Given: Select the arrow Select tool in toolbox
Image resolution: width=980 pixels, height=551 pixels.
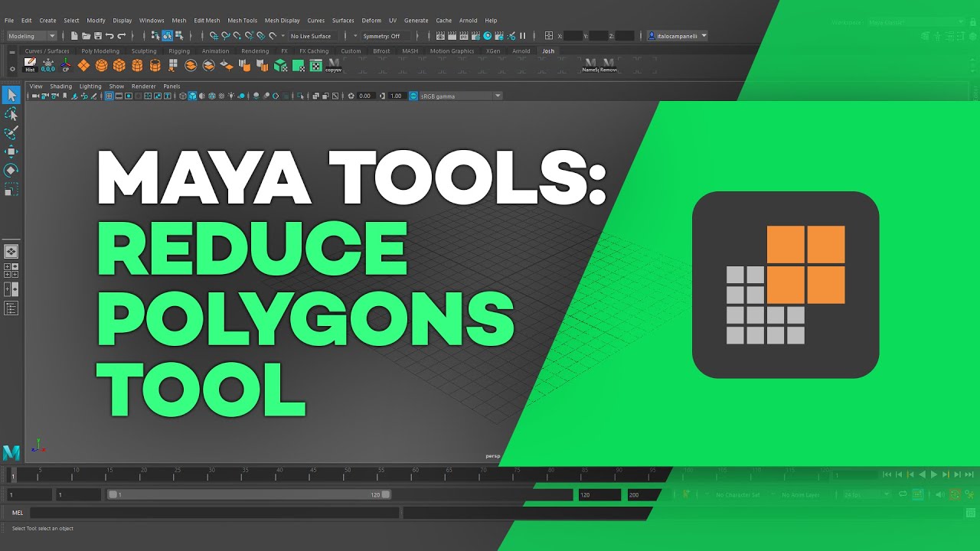Looking at the screenshot, I should tap(11, 95).
